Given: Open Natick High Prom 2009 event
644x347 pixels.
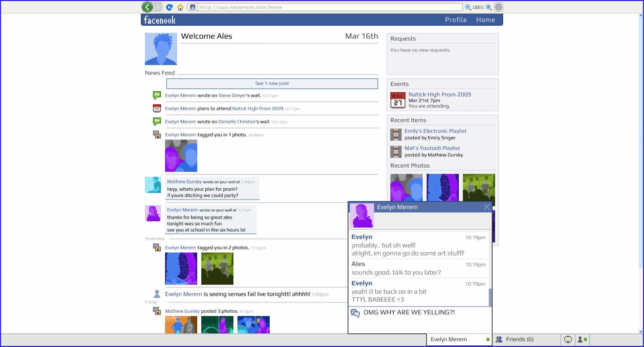Looking at the screenshot, I should pos(440,94).
